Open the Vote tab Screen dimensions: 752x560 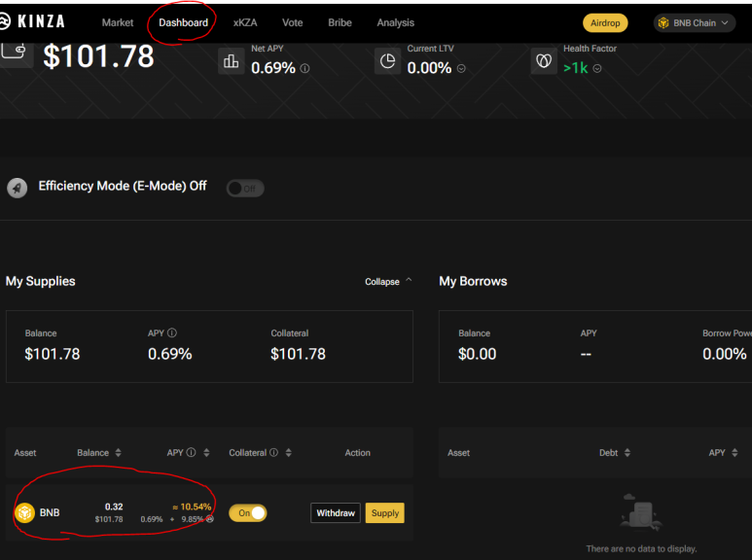(x=292, y=22)
